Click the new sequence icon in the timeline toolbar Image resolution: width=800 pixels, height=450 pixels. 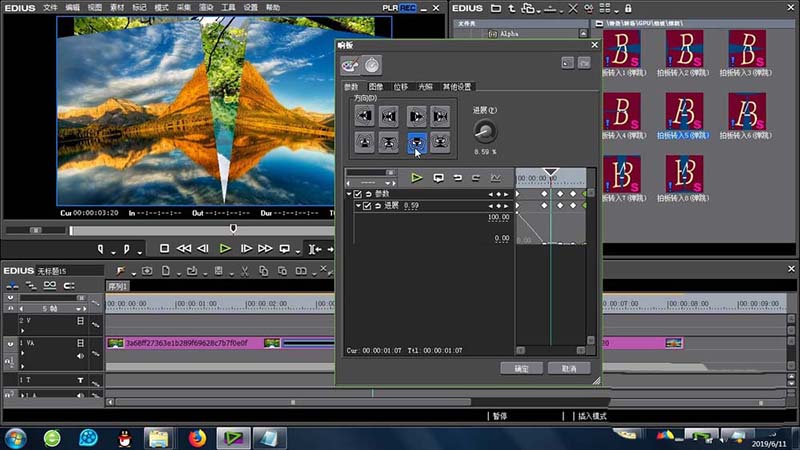coord(166,271)
